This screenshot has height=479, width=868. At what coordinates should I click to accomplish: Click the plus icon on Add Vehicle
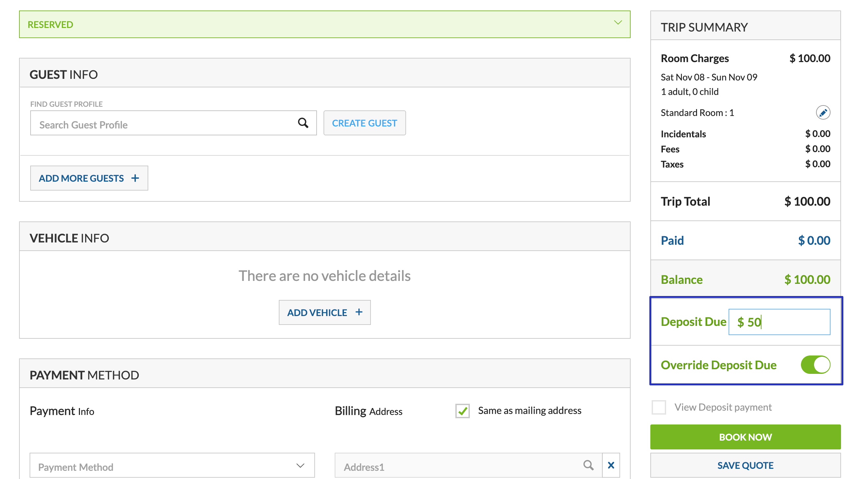pos(359,312)
